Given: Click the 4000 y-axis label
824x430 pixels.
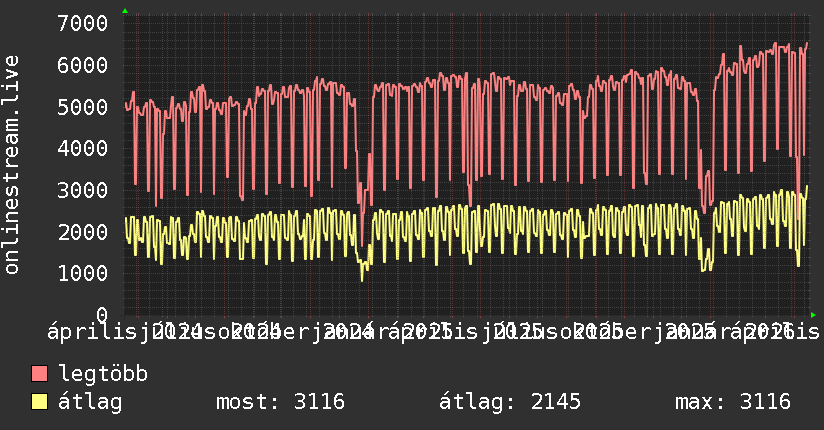Looking at the screenshot, I should 83,149.
